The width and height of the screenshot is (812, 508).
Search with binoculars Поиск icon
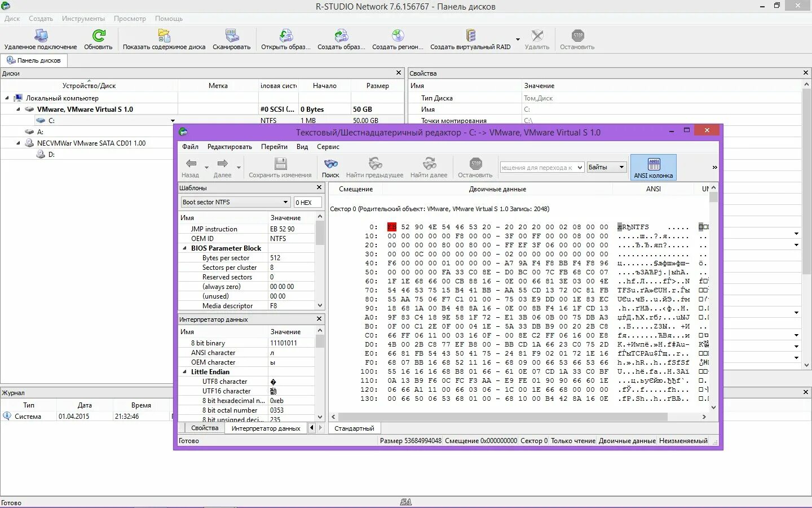tap(330, 164)
